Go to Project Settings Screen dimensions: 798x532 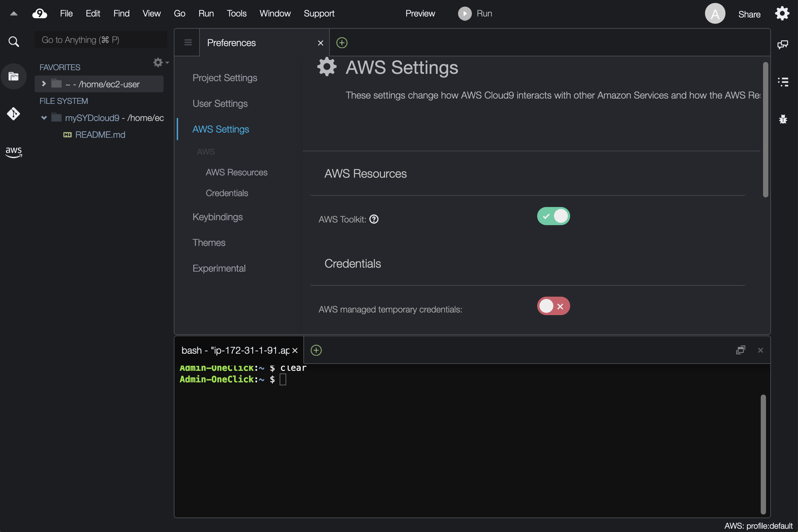pyautogui.click(x=225, y=78)
